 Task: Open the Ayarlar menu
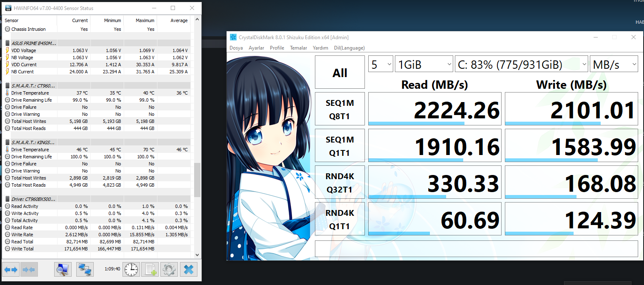(257, 48)
